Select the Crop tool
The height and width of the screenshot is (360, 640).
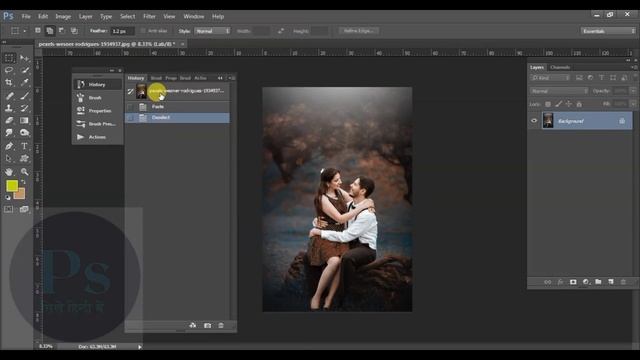(x=9, y=82)
